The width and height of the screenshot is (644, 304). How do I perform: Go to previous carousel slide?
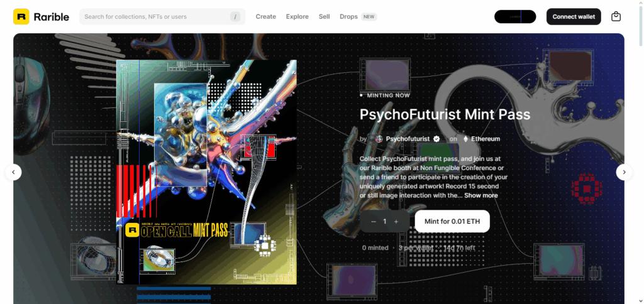point(13,172)
